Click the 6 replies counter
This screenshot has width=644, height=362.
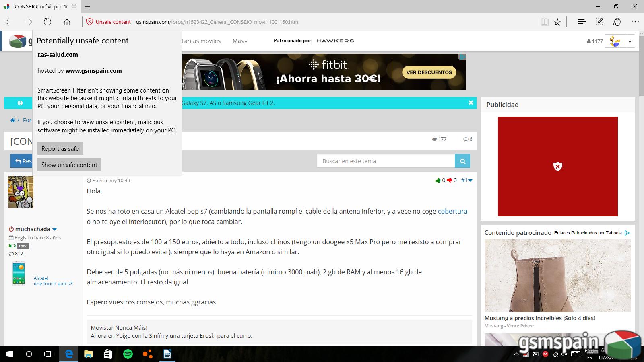point(468,139)
